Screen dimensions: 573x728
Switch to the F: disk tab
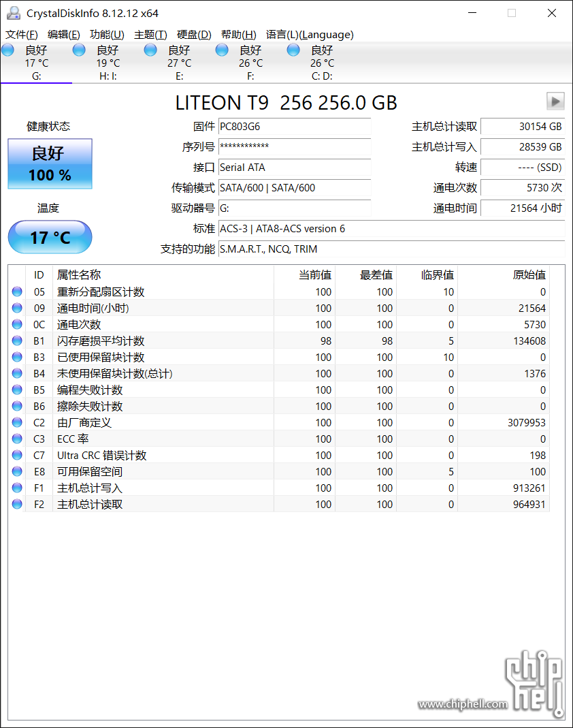(x=250, y=63)
